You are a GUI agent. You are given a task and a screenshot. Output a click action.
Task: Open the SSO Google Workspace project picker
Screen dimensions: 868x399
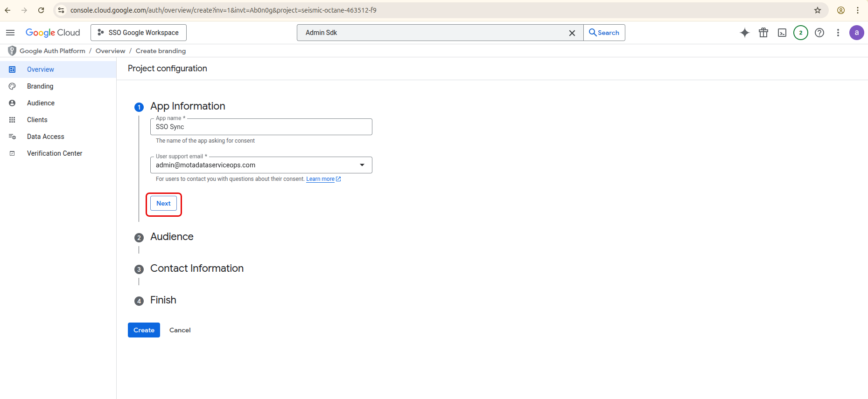139,33
